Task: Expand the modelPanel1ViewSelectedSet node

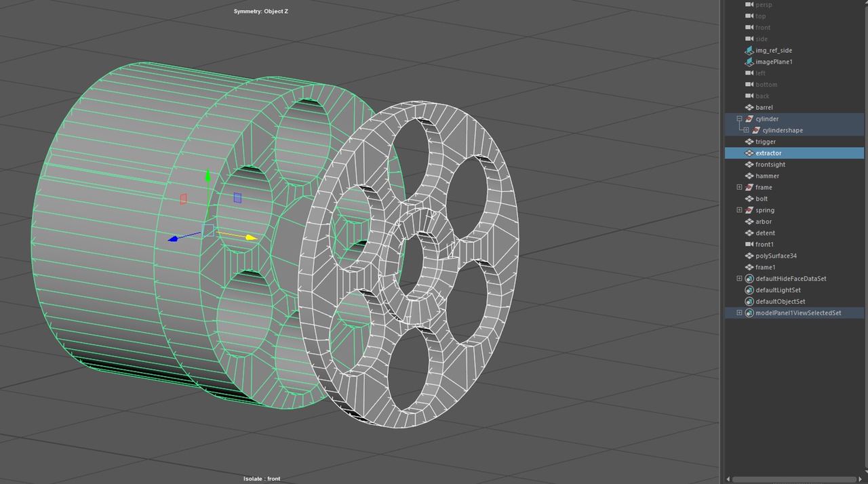Action: point(739,313)
